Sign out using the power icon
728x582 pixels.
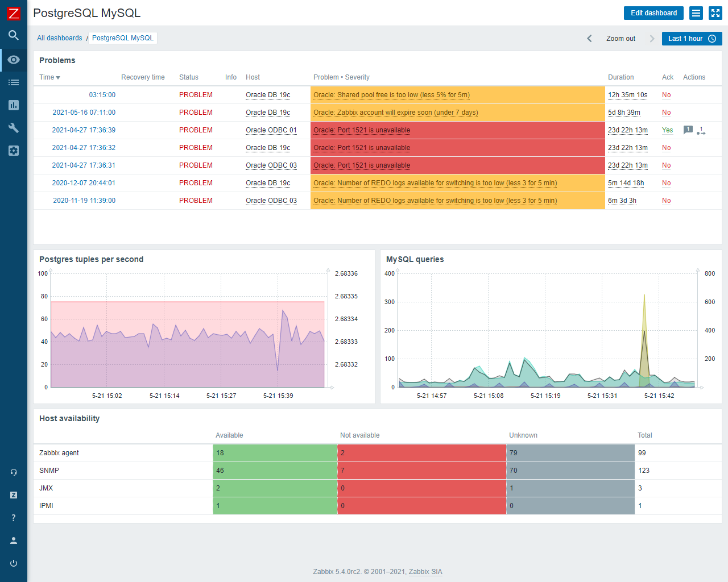pos(13,563)
